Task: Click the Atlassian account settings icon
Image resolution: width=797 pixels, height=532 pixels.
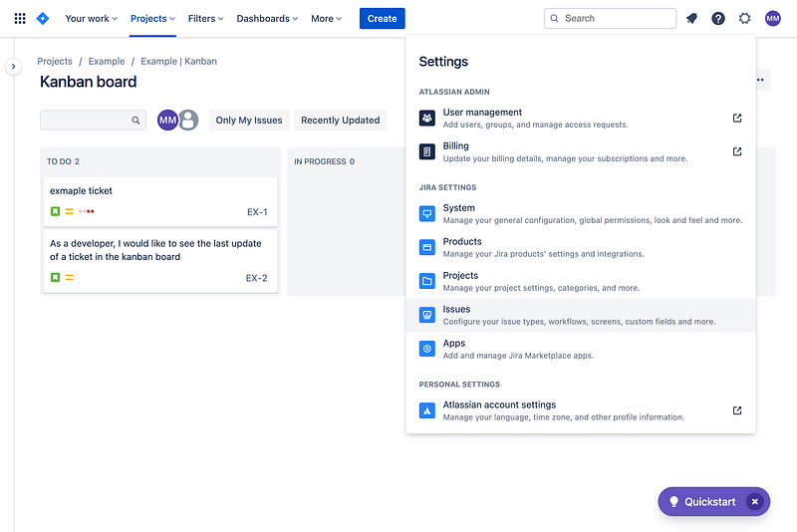Action: (x=427, y=410)
